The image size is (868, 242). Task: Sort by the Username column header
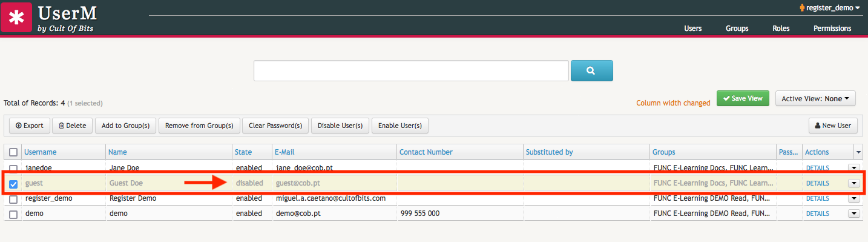tap(41, 152)
